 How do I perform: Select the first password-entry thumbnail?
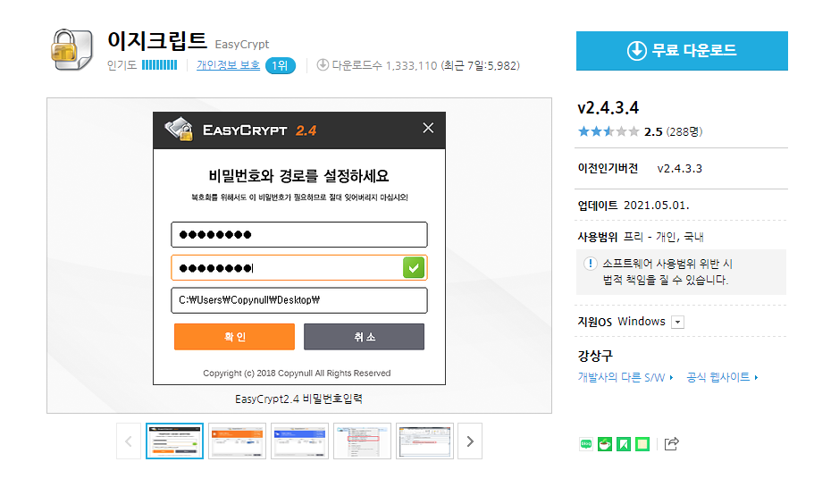[x=174, y=441]
